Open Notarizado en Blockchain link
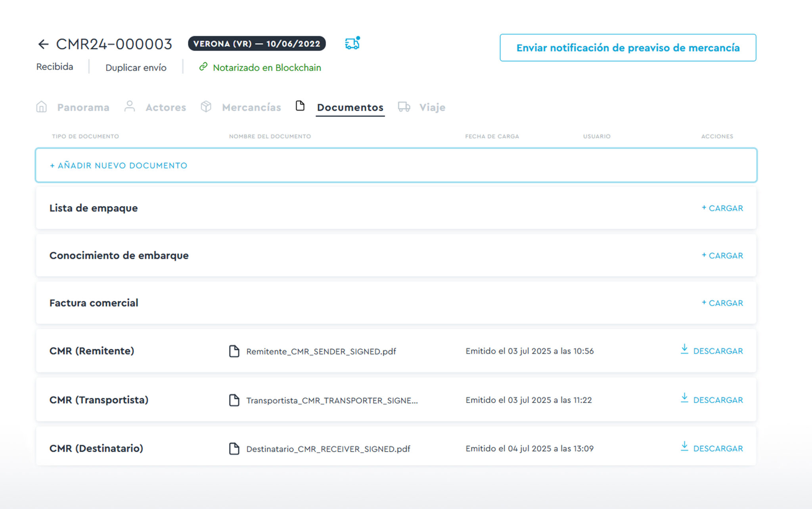This screenshot has width=812, height=509. [x=266, y=68]
